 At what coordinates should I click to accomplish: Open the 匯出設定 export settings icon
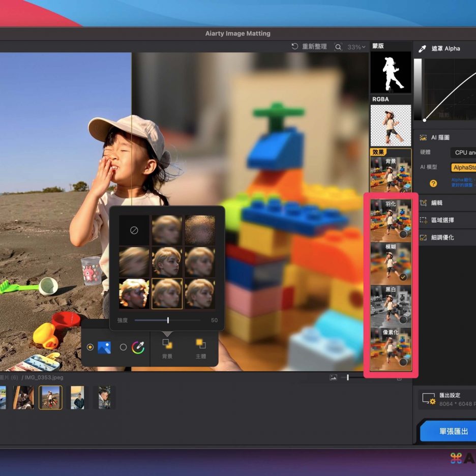[x=428, y=400]
